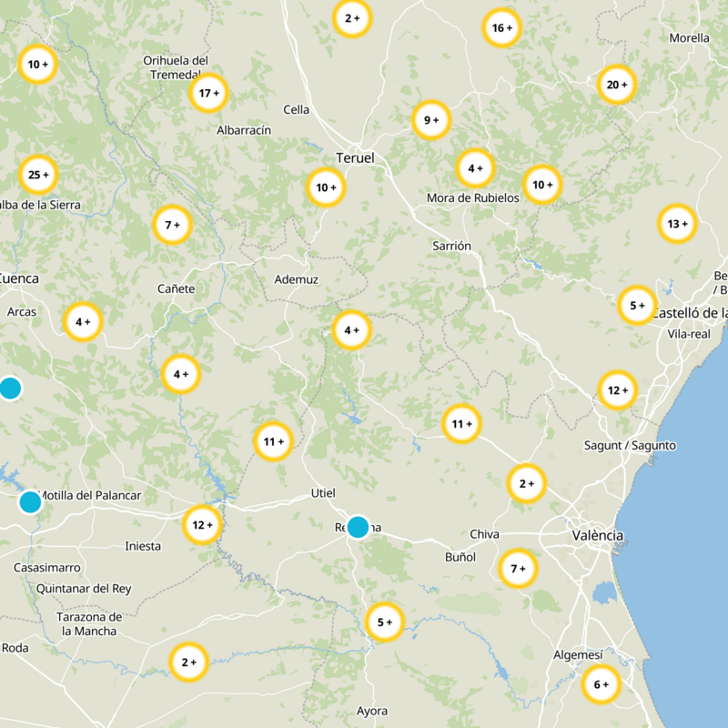Click the Arcas label

(x=22, y=311)
